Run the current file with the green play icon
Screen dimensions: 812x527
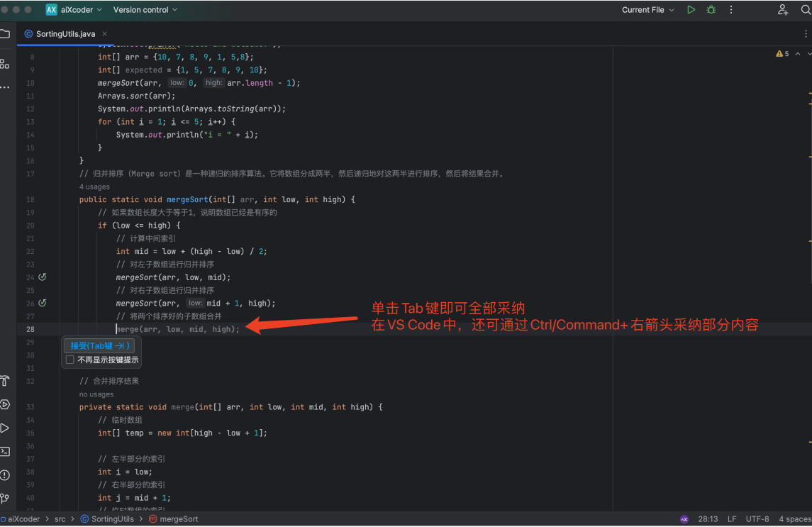[x=691, y=10]
